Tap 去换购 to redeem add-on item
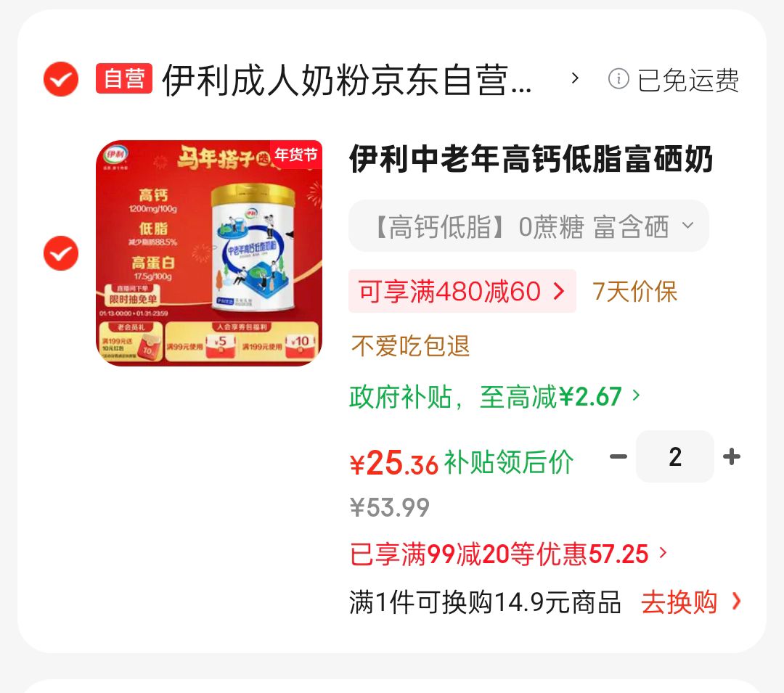784x693 pixels. 690,602
